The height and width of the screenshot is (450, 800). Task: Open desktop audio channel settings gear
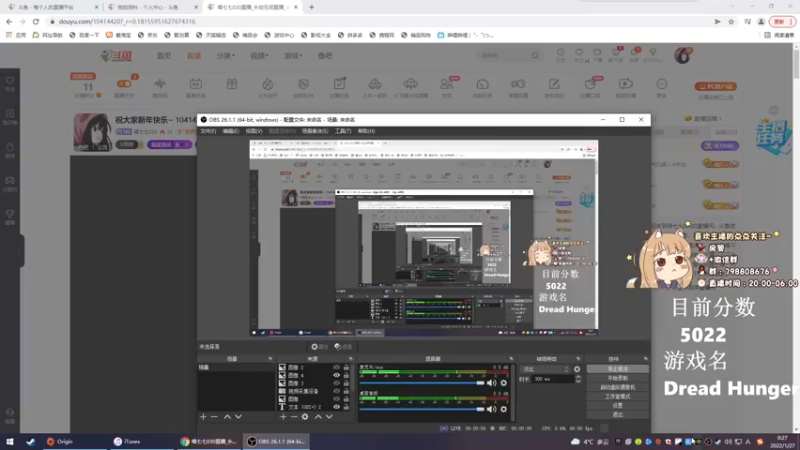coord(504,409)
